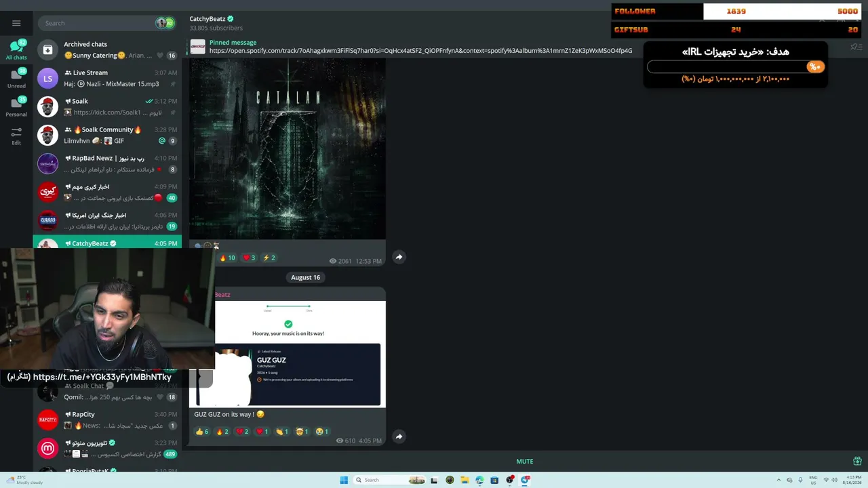Select the All chats folder

(16, 49)
